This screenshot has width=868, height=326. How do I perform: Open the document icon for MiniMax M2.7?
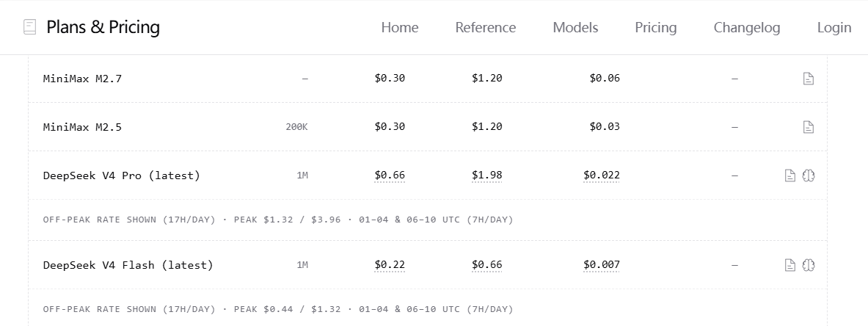pos(809,79)
